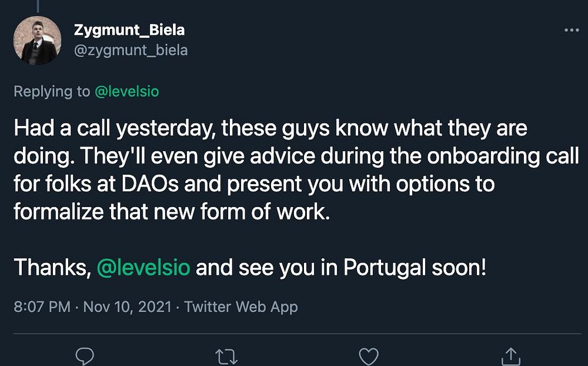This screenshot has width=588, height=366.
Task: Click Zygmunt_Biela's profile avatar photo
Action: (38, 40)
